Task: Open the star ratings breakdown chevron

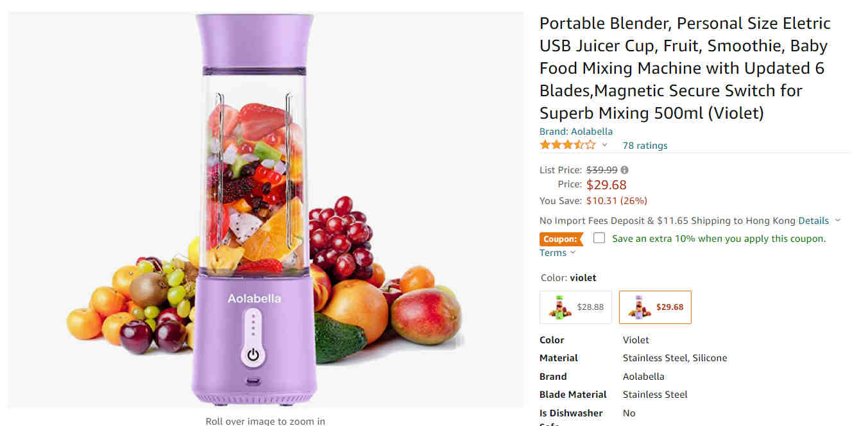Action: pyautogui.click(x=604, y=145)
